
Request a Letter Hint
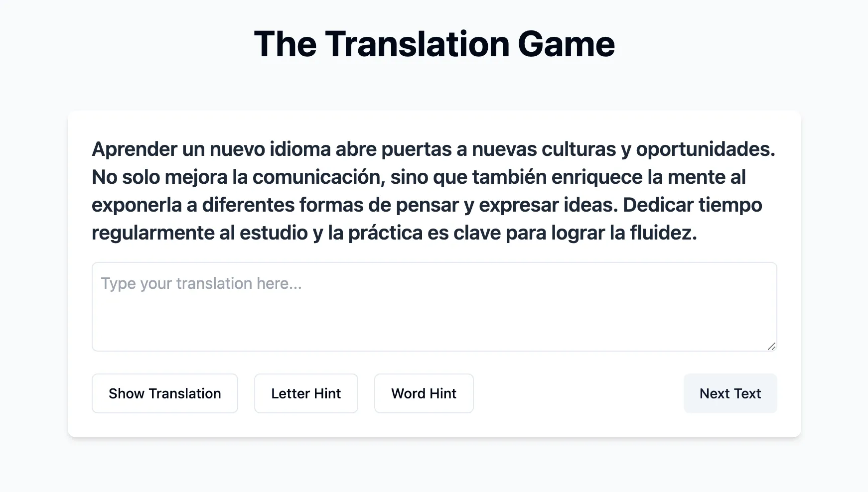[306, 393]
